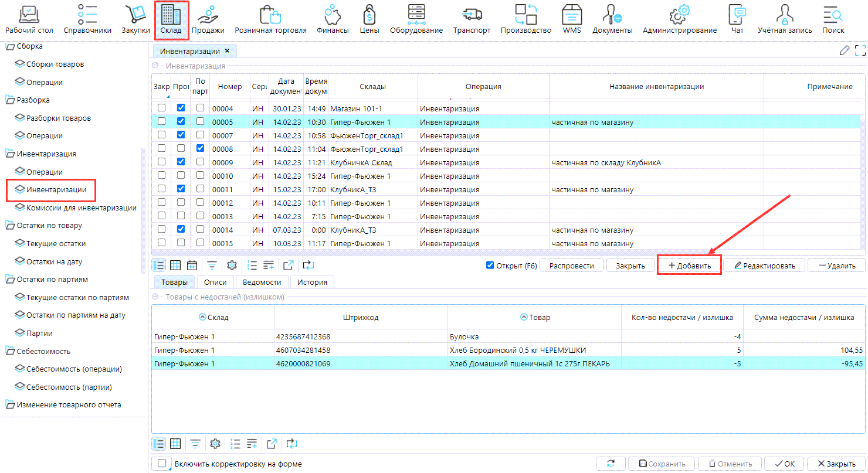Click the fullscreen icon at top right of the tab bar
Viewport: 868px width, 473px height.
(860, 51)
